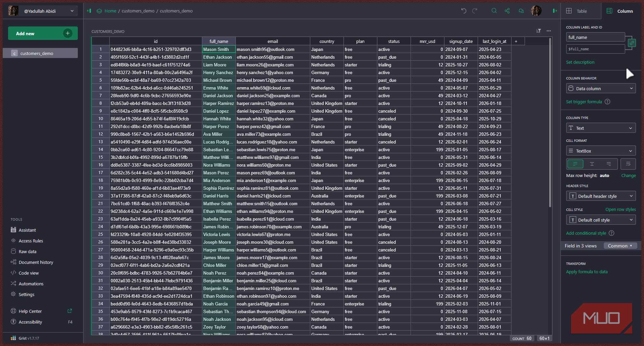Click Change max row height link

pos(629,175)
